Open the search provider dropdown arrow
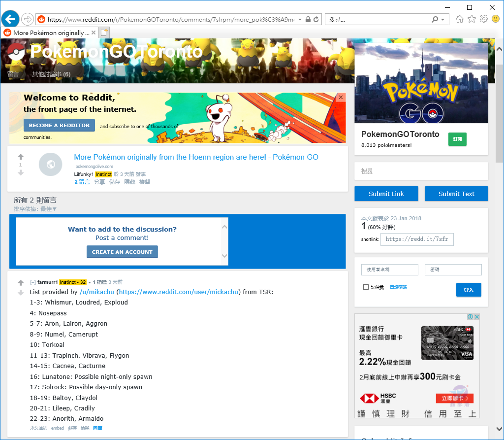This screenshot has height=440, width=504. (442, 19)
